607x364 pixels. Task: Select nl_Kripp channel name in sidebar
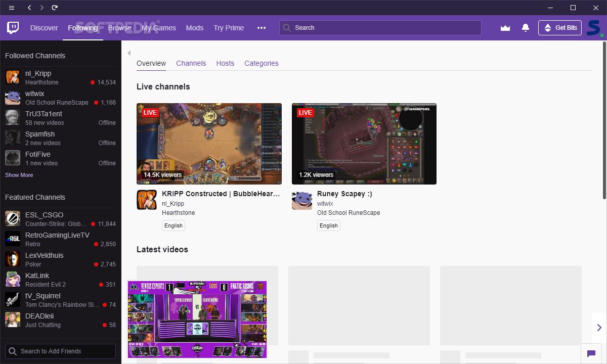tap(38, 73)
